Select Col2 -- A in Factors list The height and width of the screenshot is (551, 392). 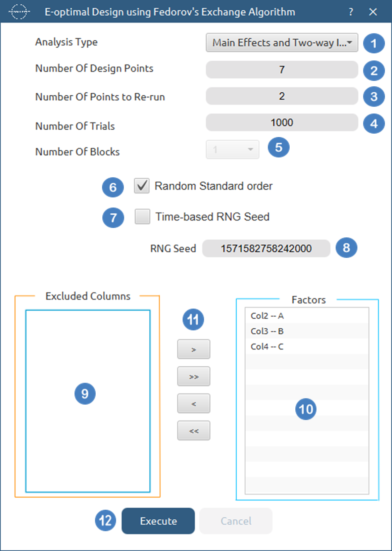(267, 316)
